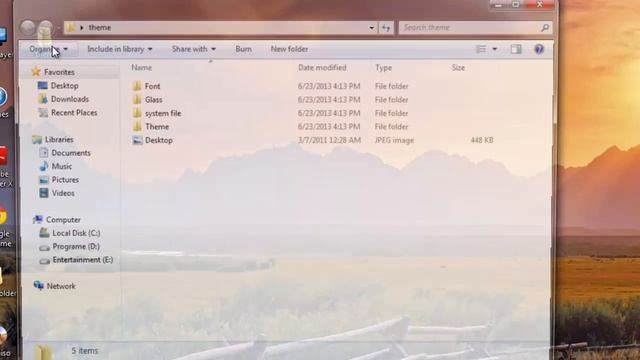Click the Theme folder name in list

[x=157, y=127]
